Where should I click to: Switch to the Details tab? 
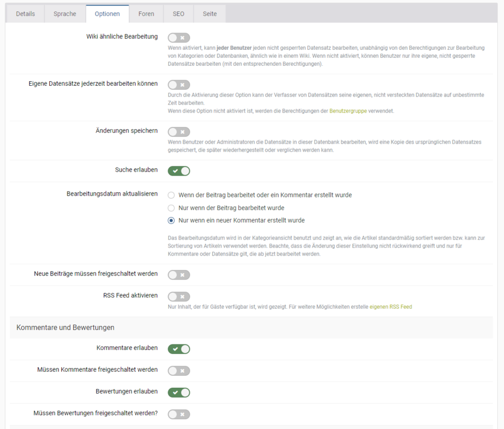[25, 14]
